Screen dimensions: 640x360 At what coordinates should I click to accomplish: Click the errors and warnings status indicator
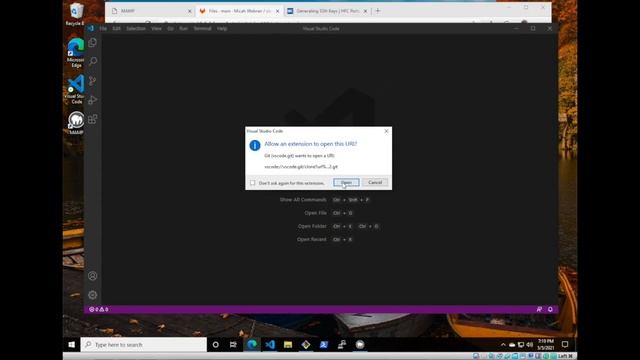[x=98, y=309]
